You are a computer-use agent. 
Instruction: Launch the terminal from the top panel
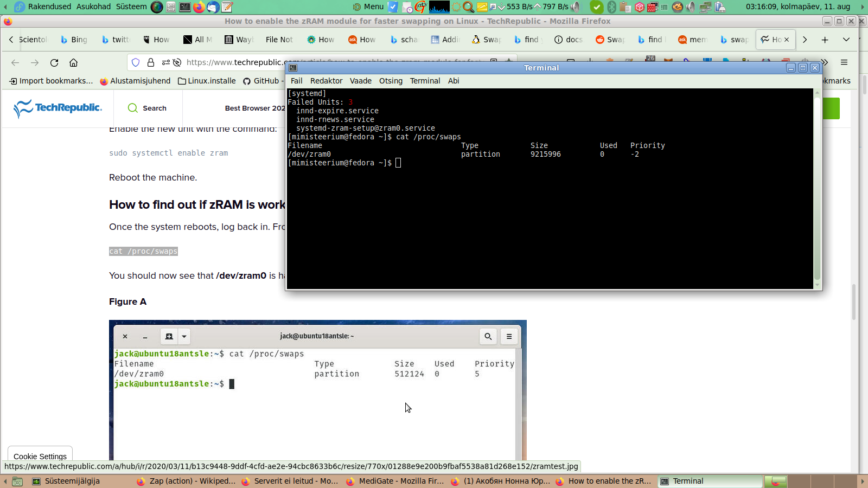tap(185, 7)
